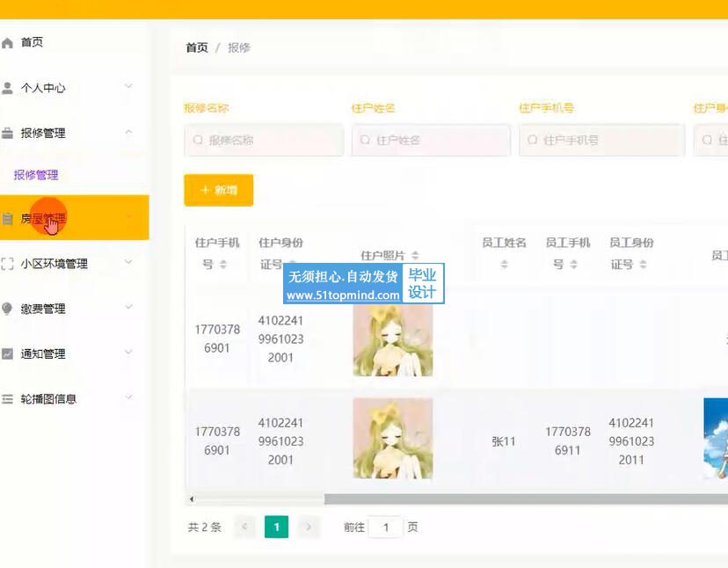
Task: Click the search icon in 住户姓名 field
Action: pos(366,140)
